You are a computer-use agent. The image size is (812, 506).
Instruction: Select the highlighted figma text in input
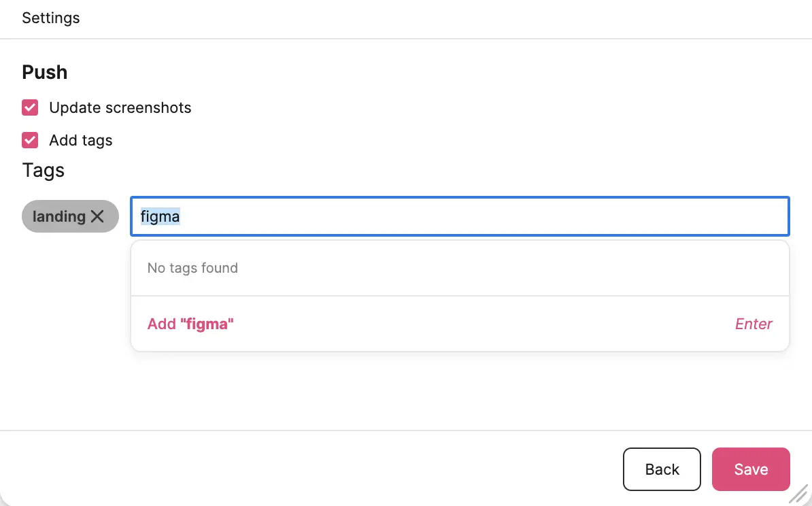(160, 216)
